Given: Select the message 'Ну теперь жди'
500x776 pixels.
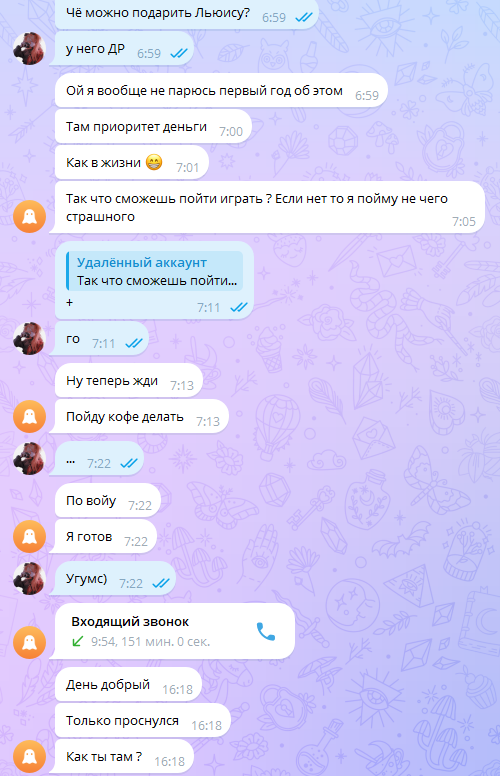Looking at the screenshot, I should point(129,381).
